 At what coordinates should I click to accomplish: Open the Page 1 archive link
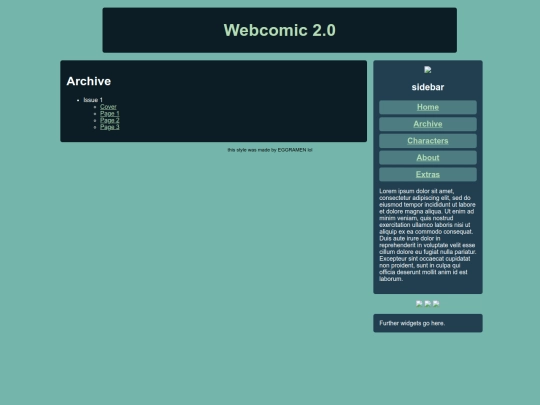point(110,113)
